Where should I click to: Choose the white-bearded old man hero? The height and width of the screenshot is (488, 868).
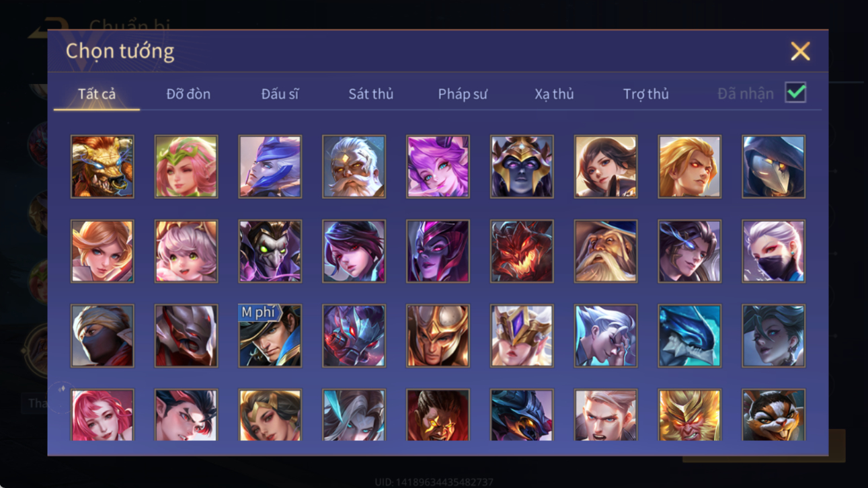click(x=354, y=167)
